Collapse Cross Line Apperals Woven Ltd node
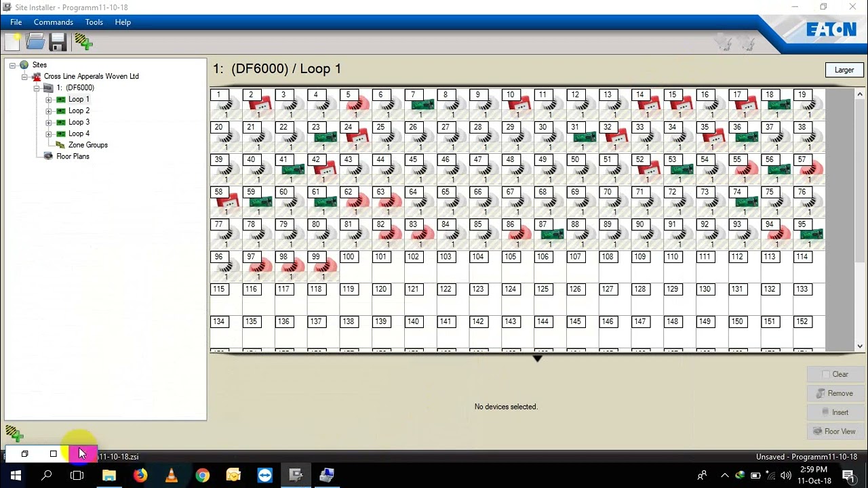Screen dimensions: 868x488 [25, 77]
